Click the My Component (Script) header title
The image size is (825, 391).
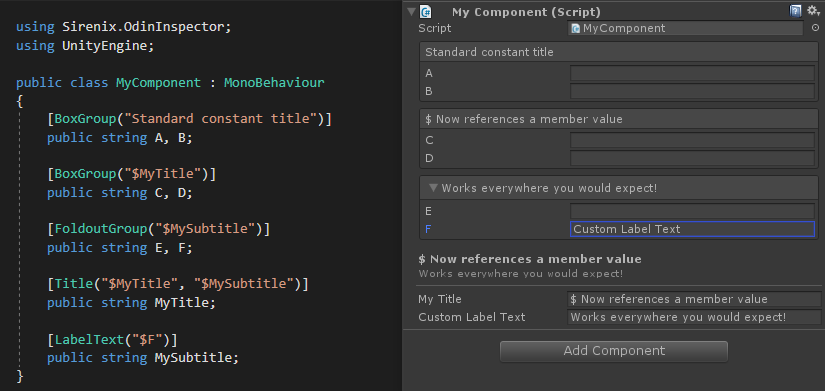tap(526, 12)
